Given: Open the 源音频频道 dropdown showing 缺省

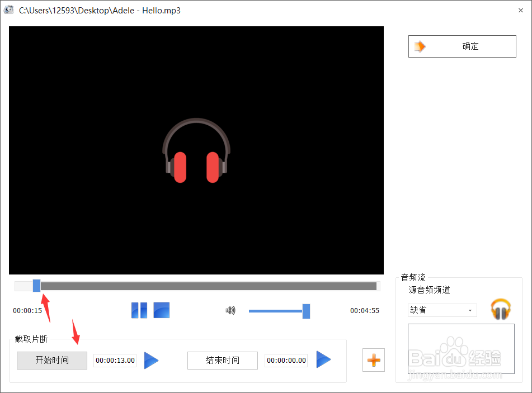Looking at the screenshot, I should [x=442, y=310].
